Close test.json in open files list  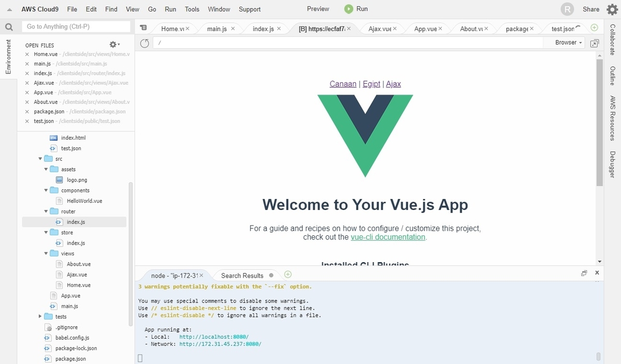coord(27,121)
